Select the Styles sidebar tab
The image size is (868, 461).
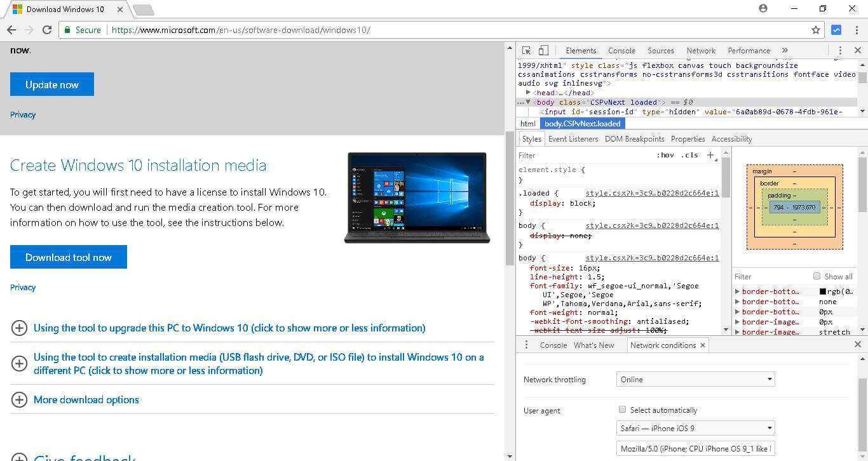click(532, 139)
